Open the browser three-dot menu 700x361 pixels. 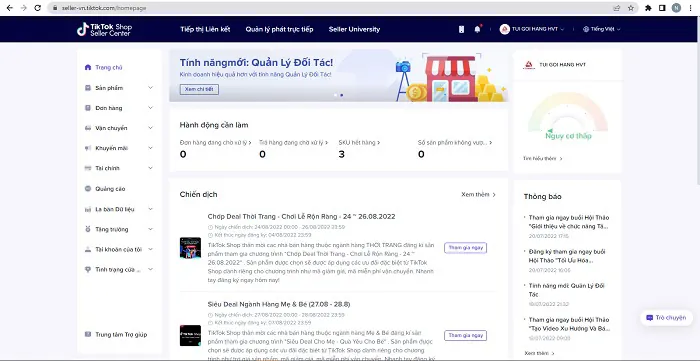click(x=691, y=8)
